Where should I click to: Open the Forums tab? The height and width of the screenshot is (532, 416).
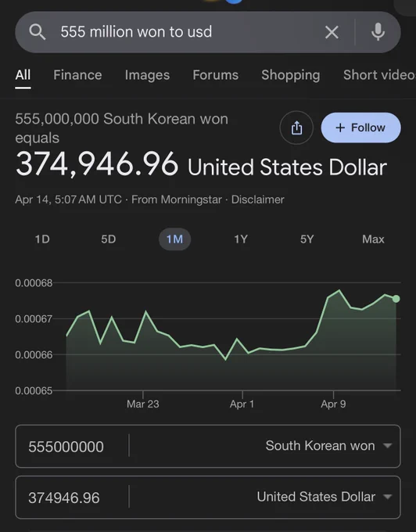pyautogui.click(x=215, y=75)
